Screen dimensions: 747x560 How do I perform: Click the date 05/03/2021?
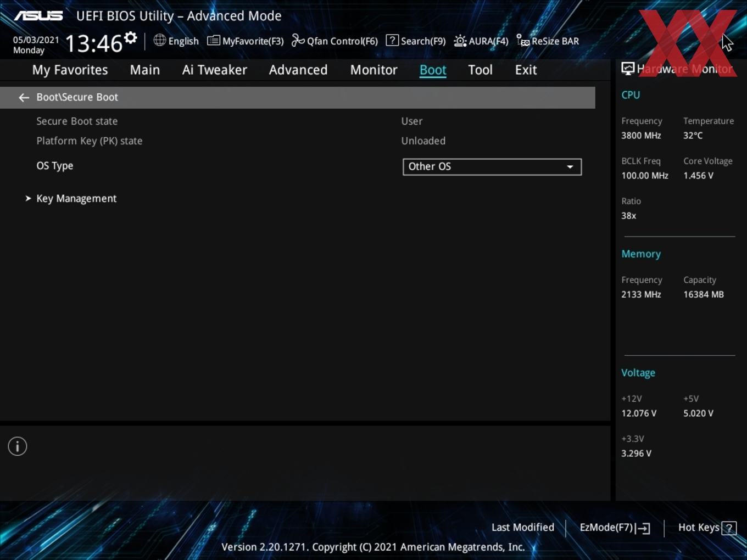click(36, 40)
